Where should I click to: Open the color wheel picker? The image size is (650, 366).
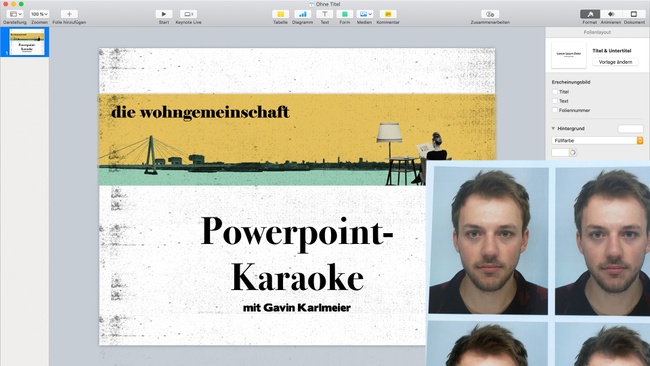573,153
